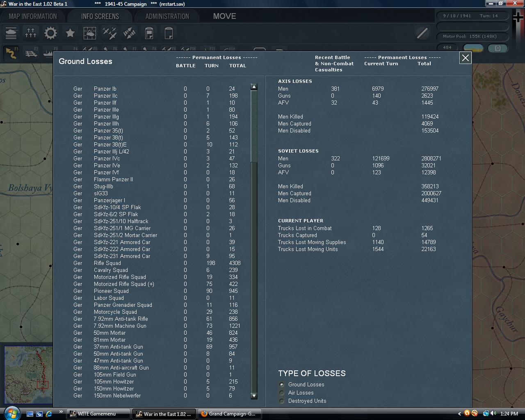
Task: Select the Panzer Ib row
Action: [x=156, y=89]
